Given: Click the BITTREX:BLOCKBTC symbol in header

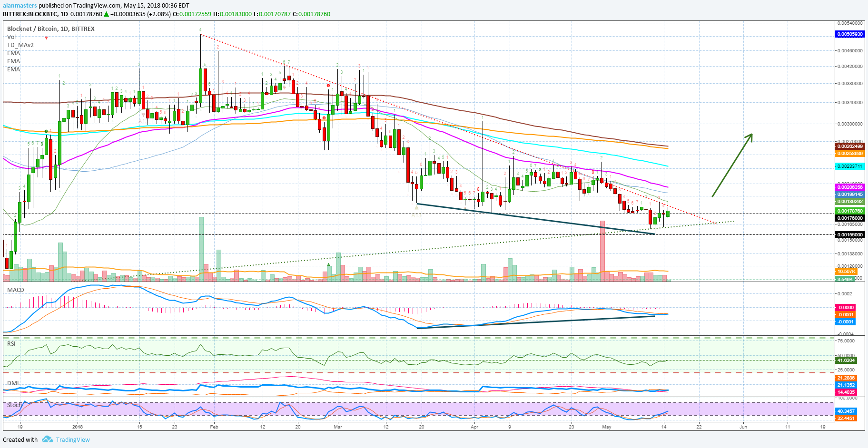Looking at the screenshot, I should tap(30, 14).
